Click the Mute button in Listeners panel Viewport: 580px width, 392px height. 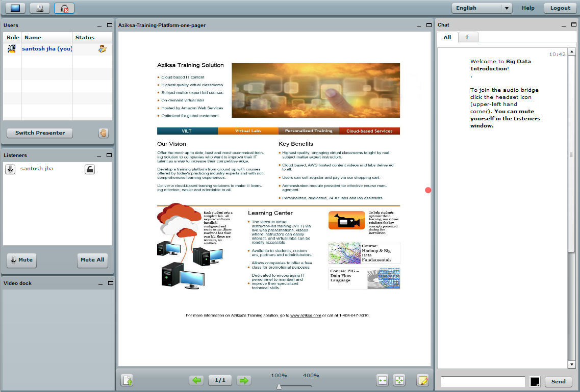[22, 260]
